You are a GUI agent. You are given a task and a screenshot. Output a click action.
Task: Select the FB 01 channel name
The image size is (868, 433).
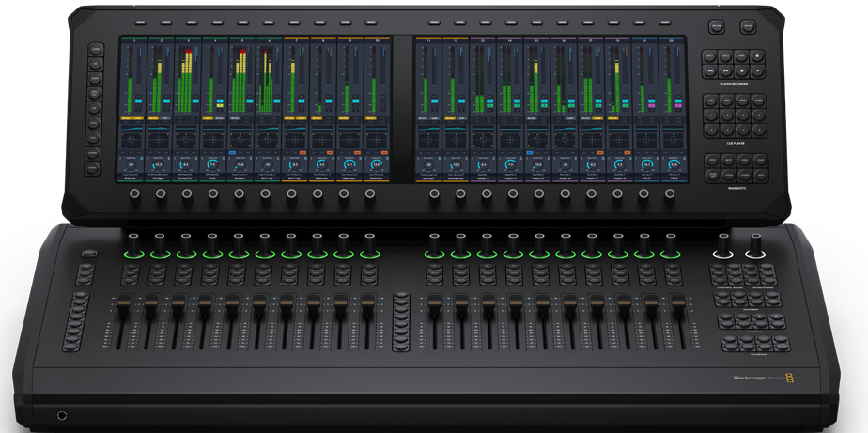click(x=647, y=178)
